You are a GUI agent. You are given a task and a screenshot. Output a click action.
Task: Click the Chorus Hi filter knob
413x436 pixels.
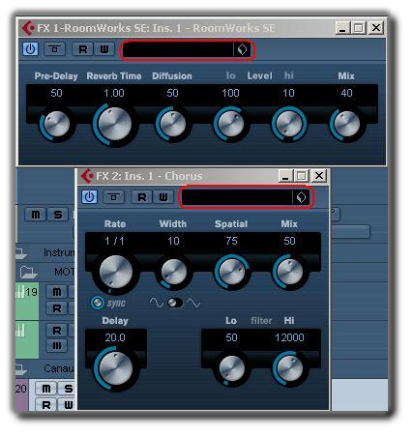[289, 369]
